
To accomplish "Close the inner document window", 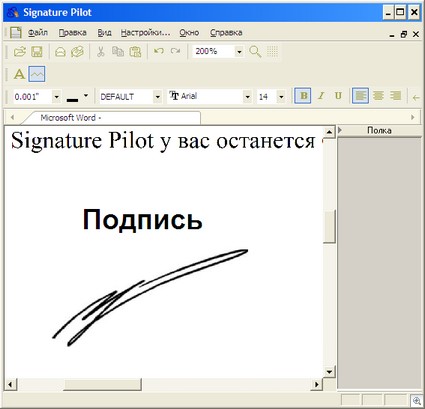I will [x=416, y=34].
